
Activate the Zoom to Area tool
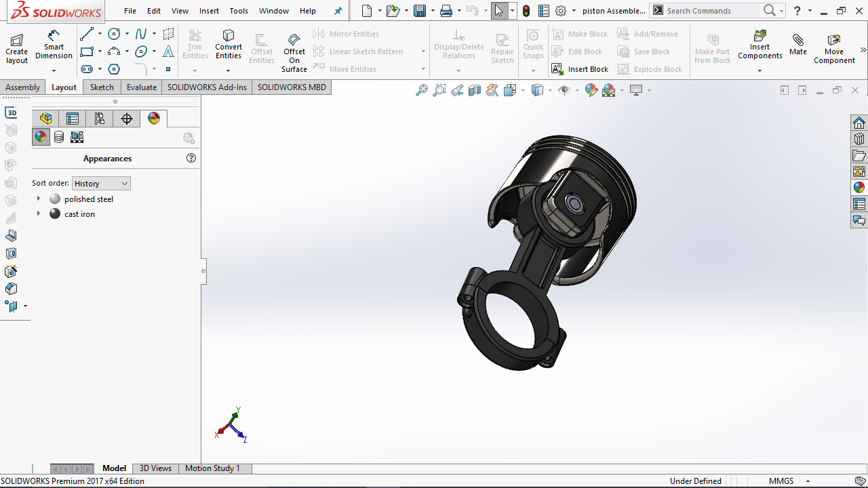click(438, 89)
